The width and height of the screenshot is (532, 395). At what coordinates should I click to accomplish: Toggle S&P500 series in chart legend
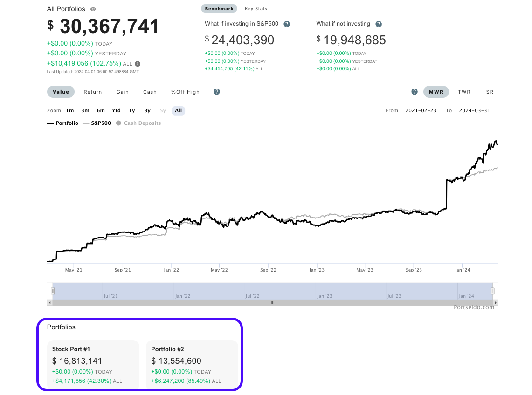pyautogui.click(x=97, y=123)
